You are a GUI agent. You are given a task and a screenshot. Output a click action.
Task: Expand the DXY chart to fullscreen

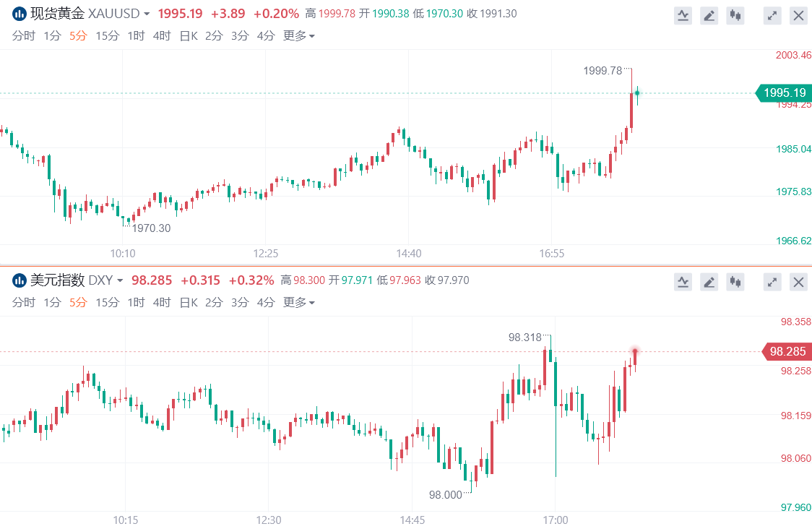pyautogui.click(x=772, y=282)
